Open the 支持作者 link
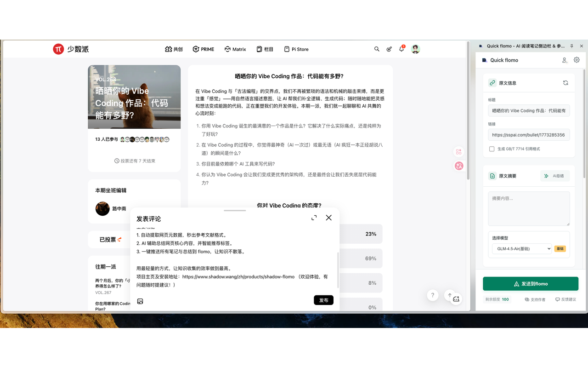This screenshot has height=368, width=588. [x=535, y=299]
